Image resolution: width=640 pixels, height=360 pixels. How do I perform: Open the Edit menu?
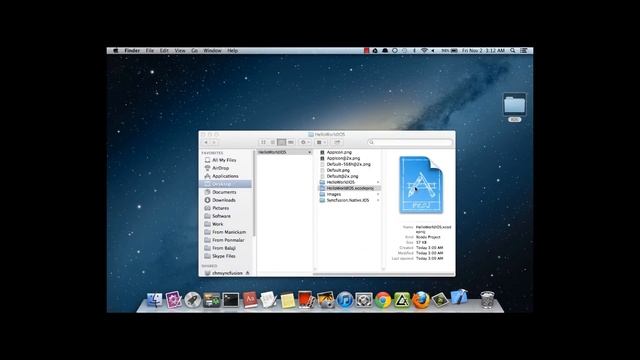(164, 51)
